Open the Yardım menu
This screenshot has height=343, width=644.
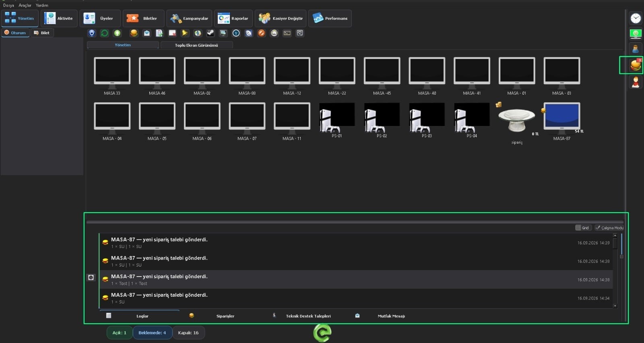click(42, 5)
